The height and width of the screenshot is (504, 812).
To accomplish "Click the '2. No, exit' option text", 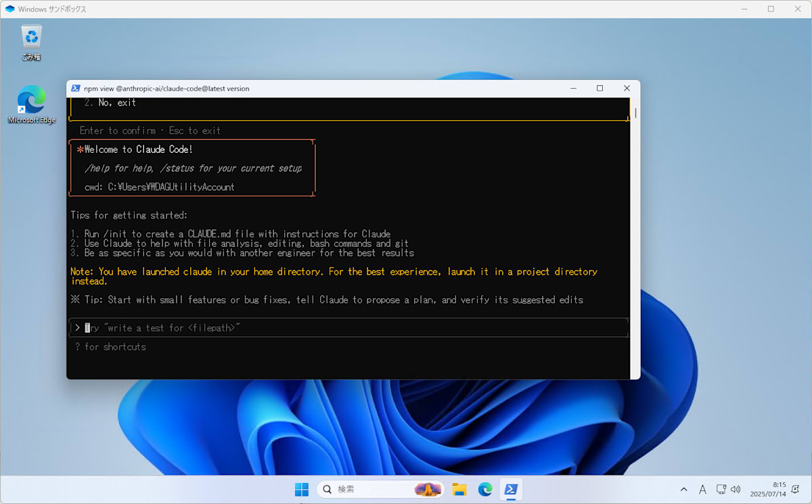I will [x=110, y=103].
